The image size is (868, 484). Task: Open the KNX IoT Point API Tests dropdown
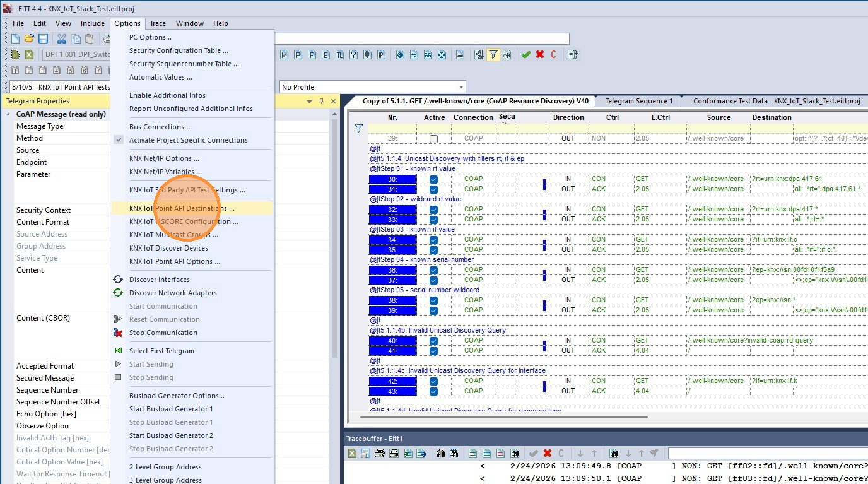[x=61, y=87]
